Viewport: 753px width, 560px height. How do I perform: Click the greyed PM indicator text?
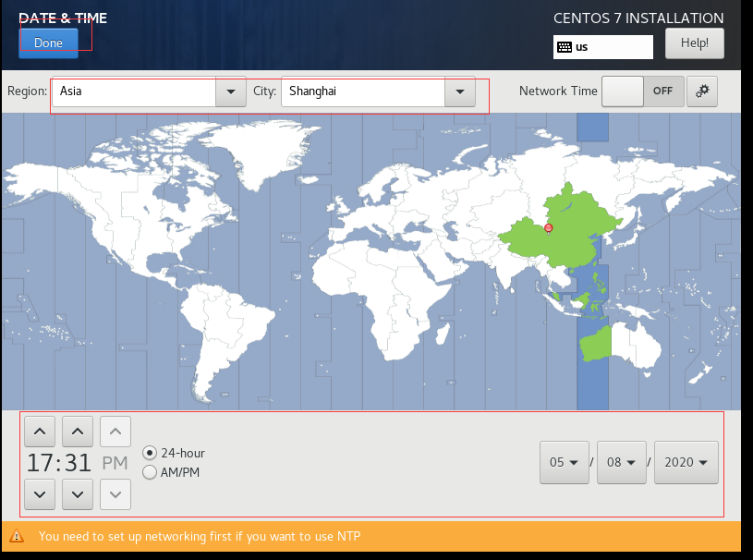coord(115,463)
